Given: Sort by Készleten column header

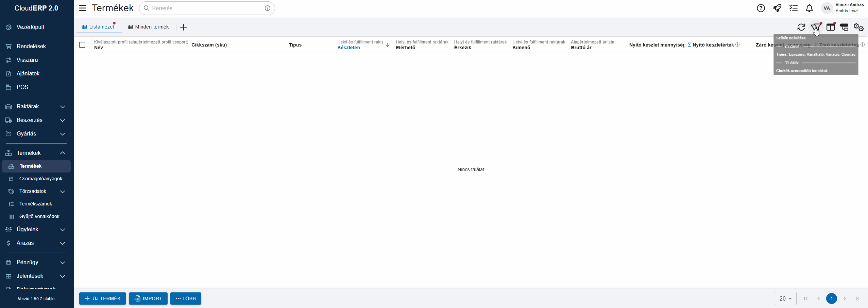Looking at the screenshot, I should pos(348,48).
